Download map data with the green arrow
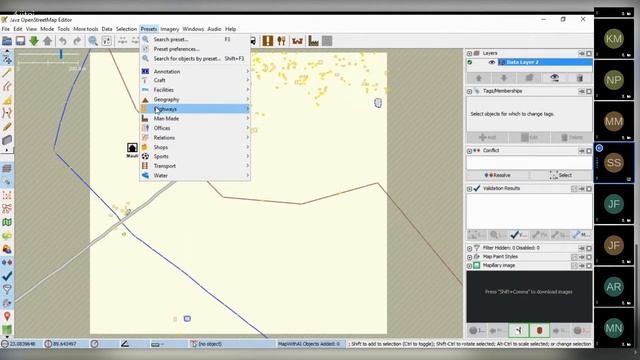Viewport: 640px width, 360px height. tap(34, 41)
